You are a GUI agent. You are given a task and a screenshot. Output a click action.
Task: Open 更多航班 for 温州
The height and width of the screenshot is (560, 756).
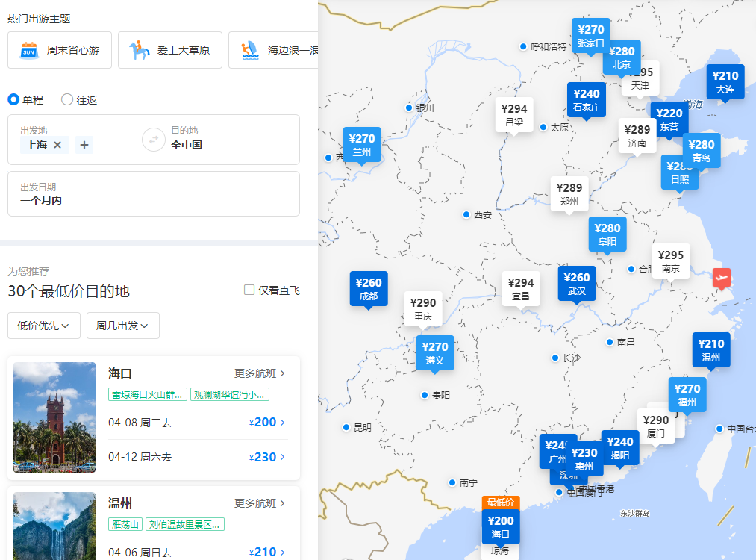click(260, 503)
